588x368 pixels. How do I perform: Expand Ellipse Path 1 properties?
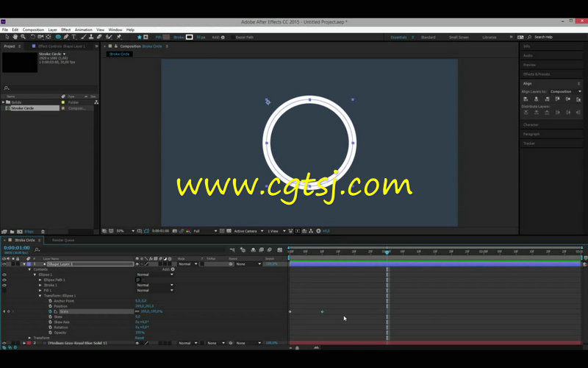(40, 280)
